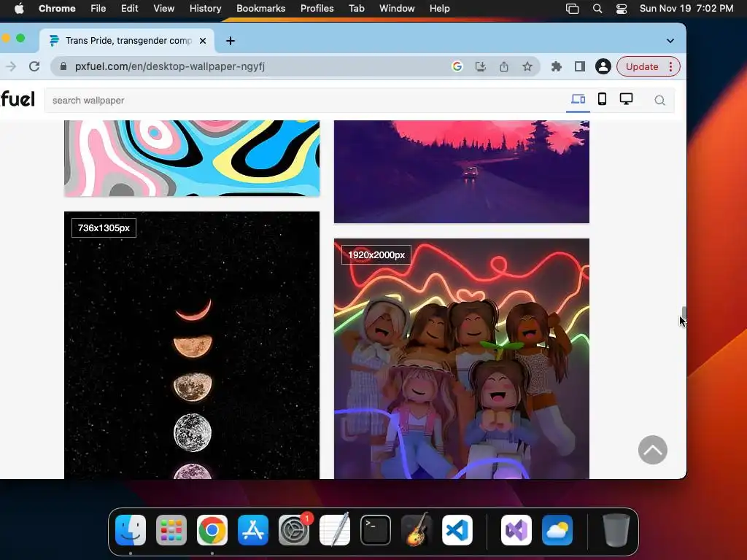Image resolution: width=747 pixels, height=560 pixels.
Task: Open Visual Studio from the Dock
Action: point(516,530)
